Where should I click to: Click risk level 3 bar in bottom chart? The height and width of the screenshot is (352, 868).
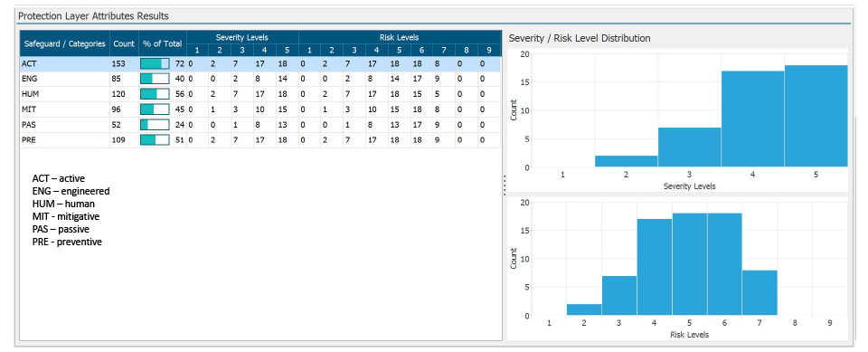pyautogui.click(x=619, y=296)
